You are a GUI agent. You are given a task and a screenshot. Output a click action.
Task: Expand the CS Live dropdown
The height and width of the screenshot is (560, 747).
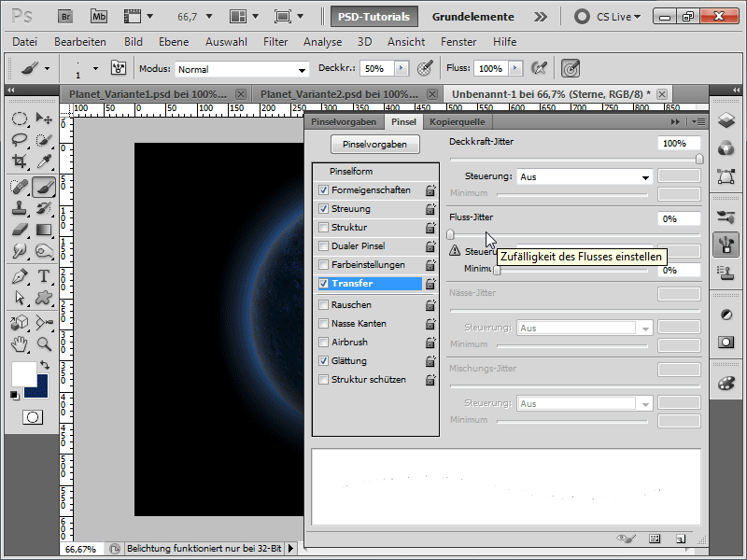(x=618, y=17)
